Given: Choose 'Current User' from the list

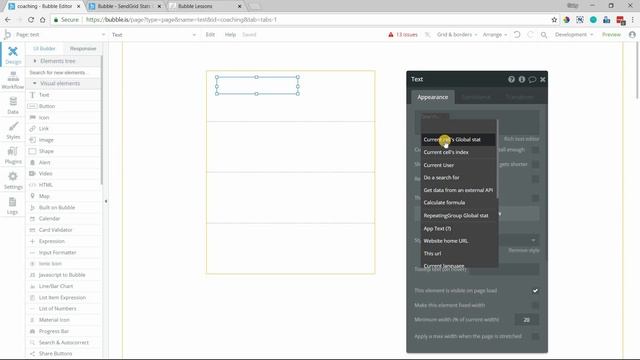Looking at the screenshot, I should coord(459,165).
